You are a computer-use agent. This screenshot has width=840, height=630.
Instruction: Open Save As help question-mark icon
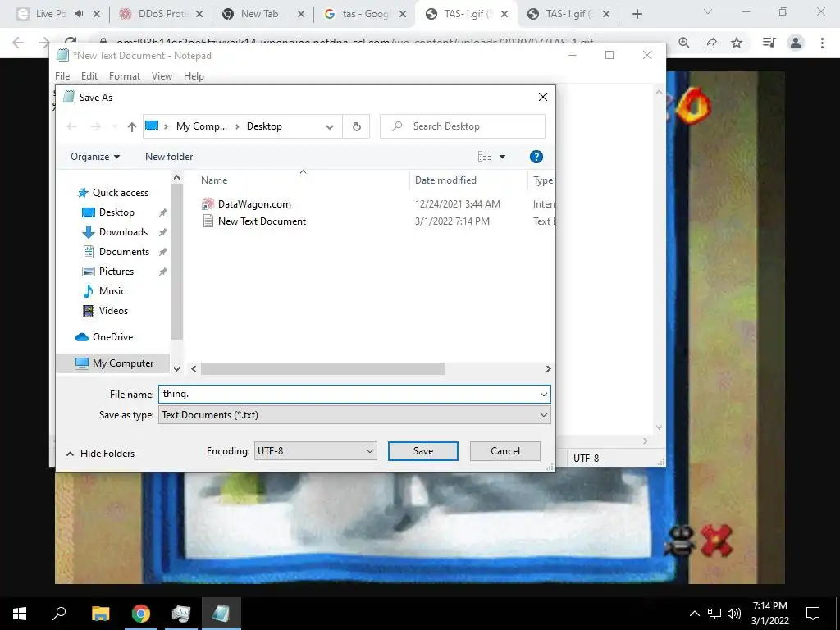[x=536, y=157]
